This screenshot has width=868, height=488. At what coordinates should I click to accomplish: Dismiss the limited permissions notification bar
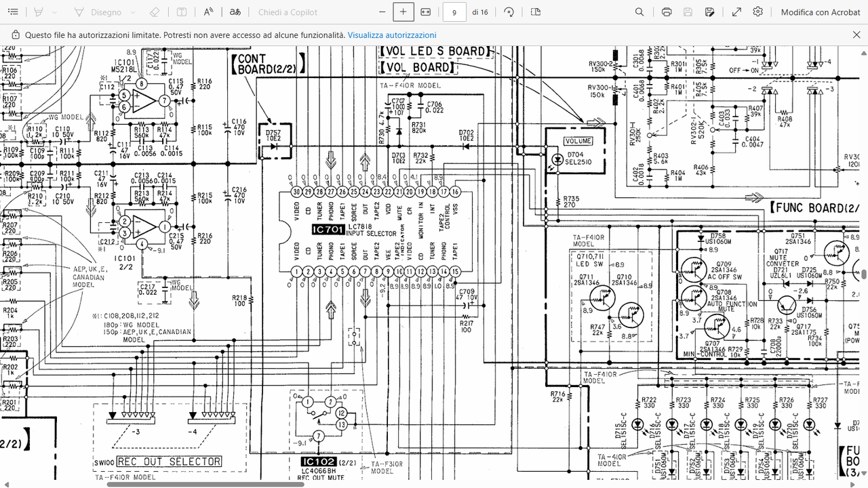coord(856,35)
